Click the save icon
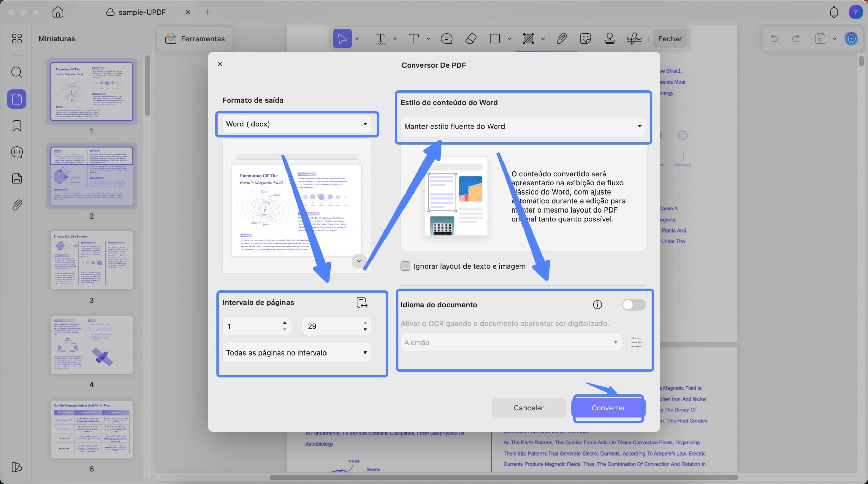The image size is (868, 484). (820, 38)
